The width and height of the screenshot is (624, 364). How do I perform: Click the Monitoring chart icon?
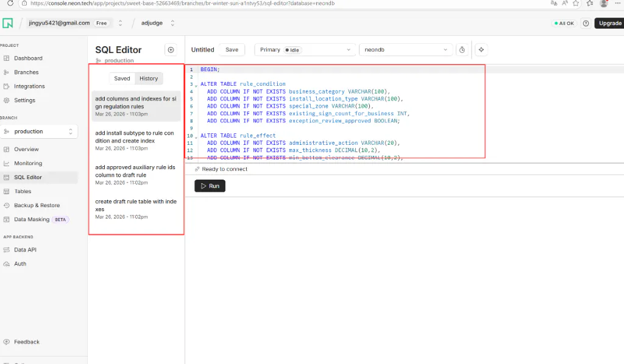[6, 163]
